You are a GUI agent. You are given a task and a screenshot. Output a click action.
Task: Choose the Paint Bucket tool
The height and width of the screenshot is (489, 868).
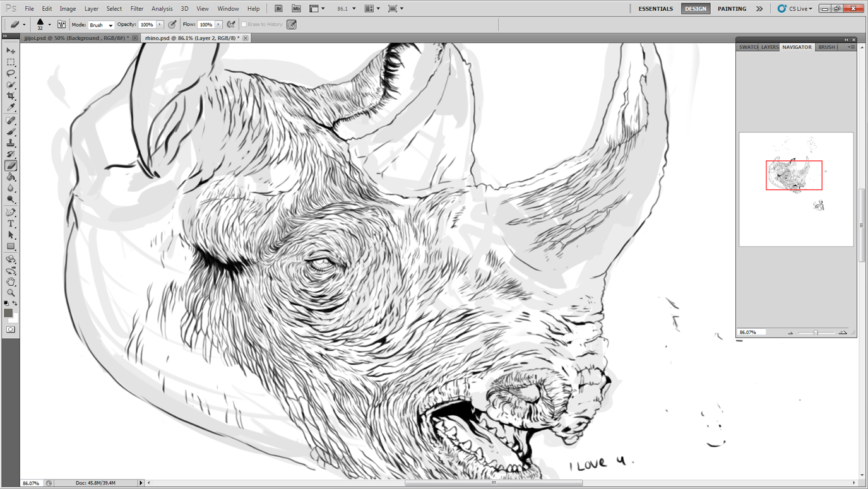[11, 177]
